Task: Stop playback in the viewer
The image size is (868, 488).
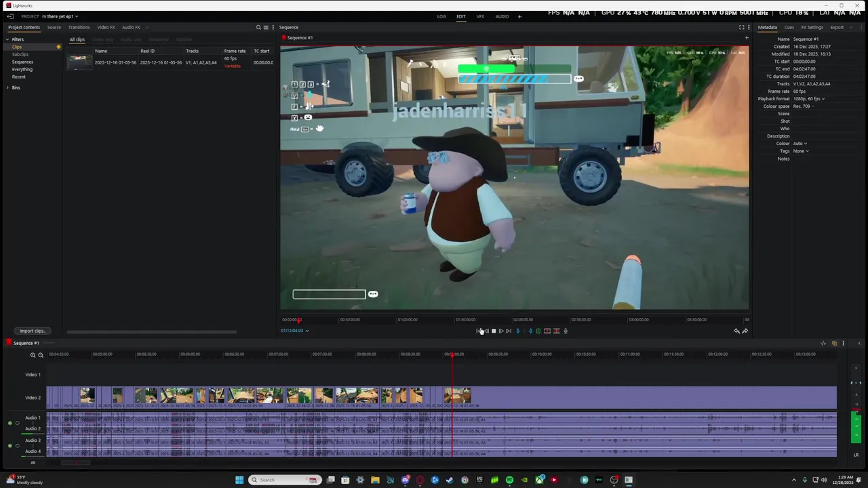Action: pyautogui.click(x=494, y=331)
